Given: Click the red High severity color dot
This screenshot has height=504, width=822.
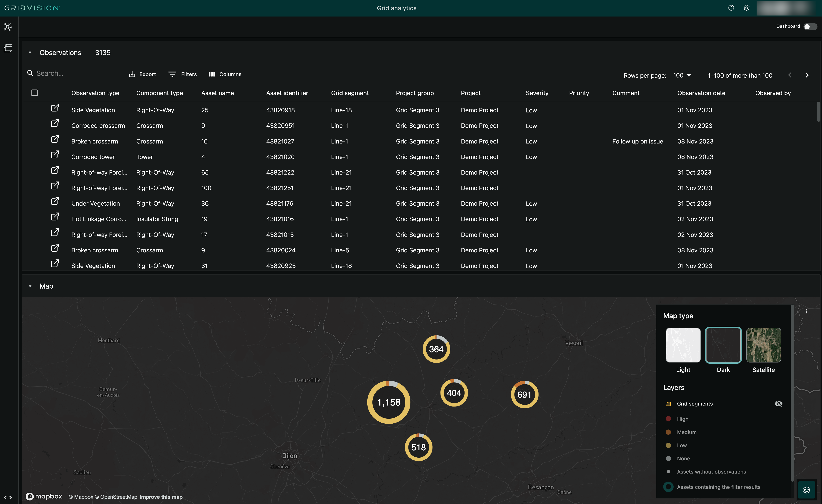Looking at the screenshot, I should click(x=669, y=419).
